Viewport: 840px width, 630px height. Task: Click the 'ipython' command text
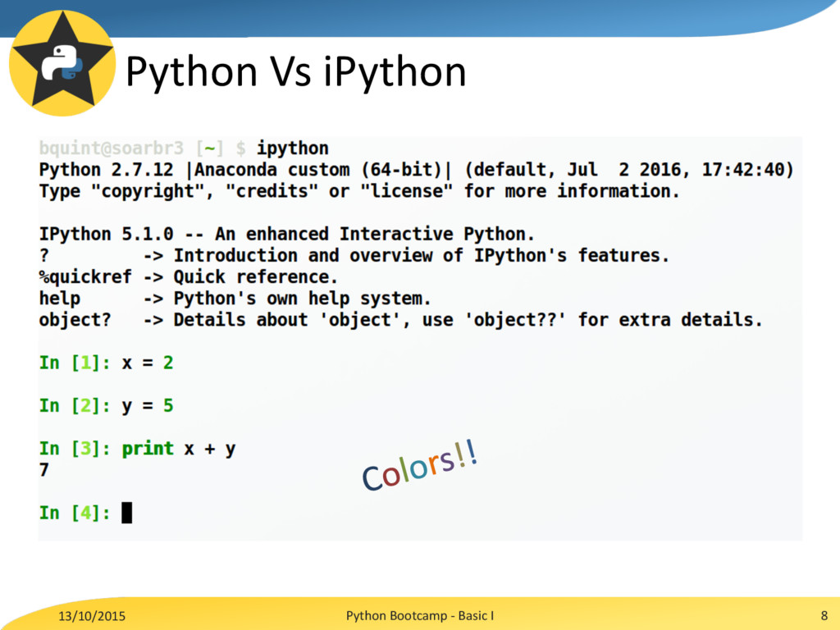pos(293,148)
